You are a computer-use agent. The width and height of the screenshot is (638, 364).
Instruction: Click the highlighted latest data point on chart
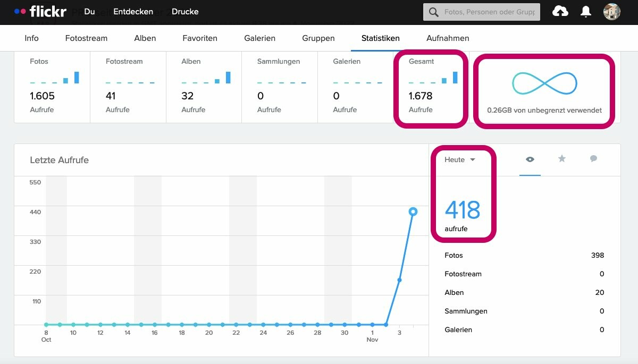[413, 211]
